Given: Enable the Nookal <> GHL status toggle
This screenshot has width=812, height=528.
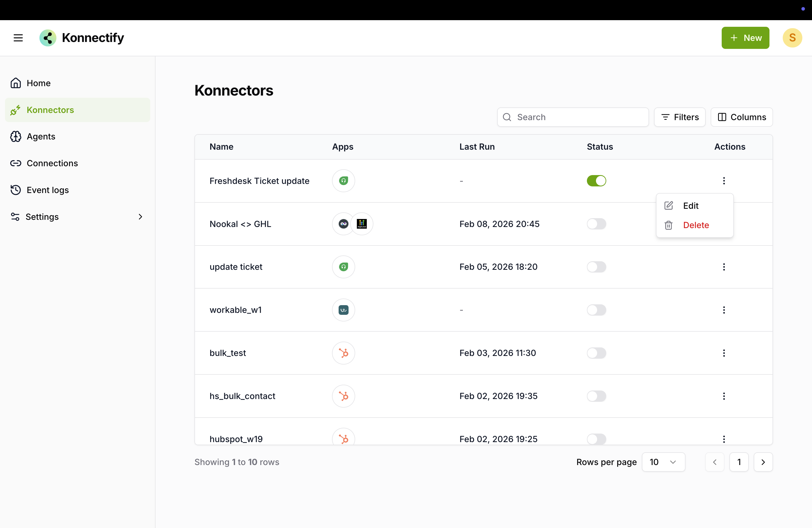Looking at the screenshot, I should [596, 224].
